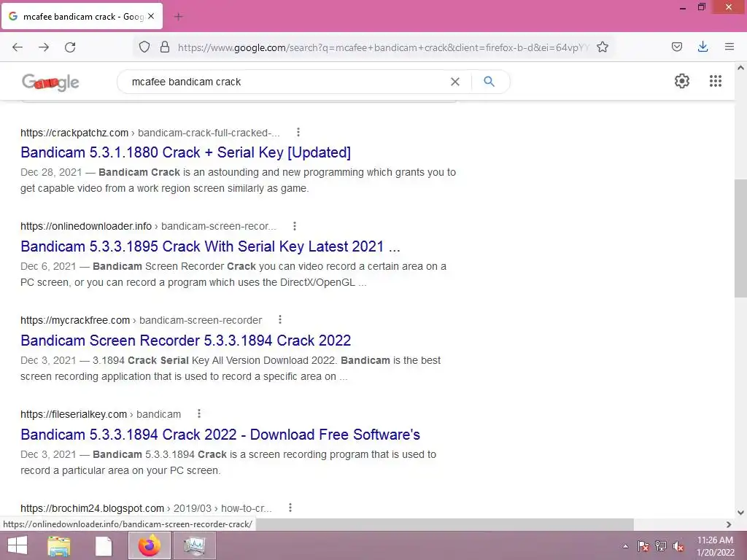Open network status tray icon
The height and width of the screenshot is (560, 747).
661,546
